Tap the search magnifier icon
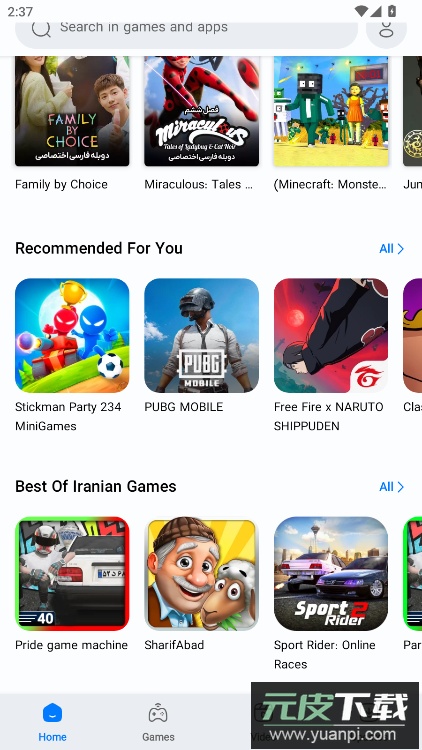422x750 pixels. (42, 29)
